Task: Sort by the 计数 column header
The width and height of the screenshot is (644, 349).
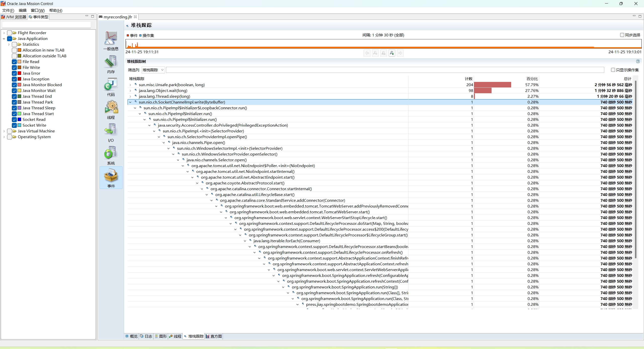Action: pyautogui.click(x=441, y=79)
